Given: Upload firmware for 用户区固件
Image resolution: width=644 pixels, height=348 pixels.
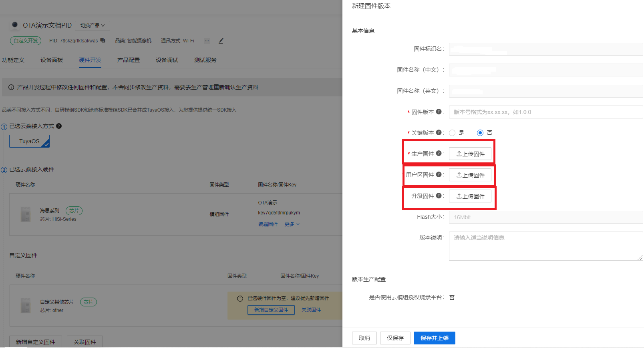Looking at the screenshot, I should pos(470,175).
